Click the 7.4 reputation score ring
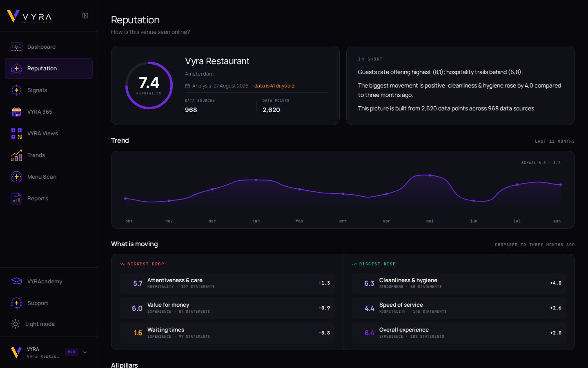The width and height of the screenshot is (588, 368). 149,85
